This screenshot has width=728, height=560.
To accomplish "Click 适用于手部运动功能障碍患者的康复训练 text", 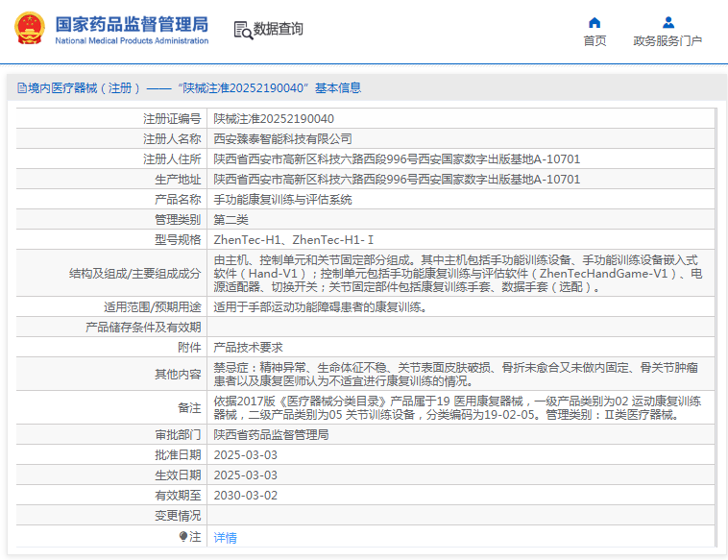I will [321, 307].
